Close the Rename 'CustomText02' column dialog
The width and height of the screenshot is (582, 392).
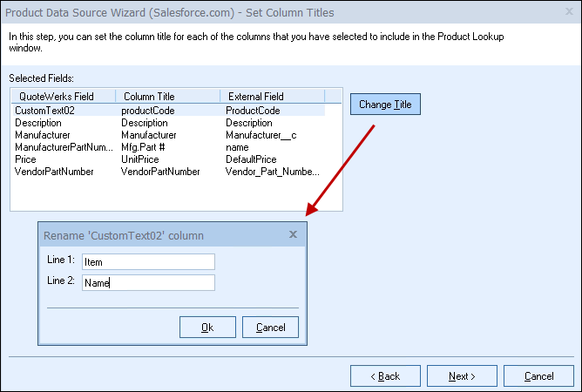tap(293, 234)
